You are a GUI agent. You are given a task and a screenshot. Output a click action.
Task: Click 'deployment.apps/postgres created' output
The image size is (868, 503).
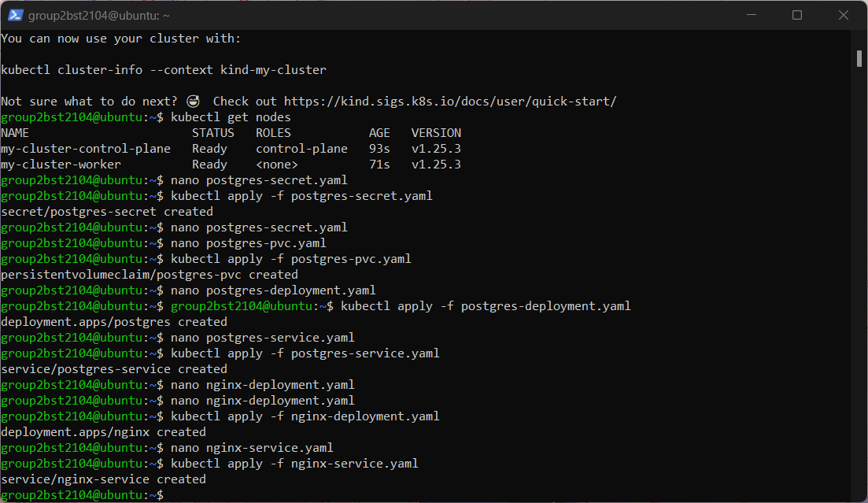pos(114,322)
